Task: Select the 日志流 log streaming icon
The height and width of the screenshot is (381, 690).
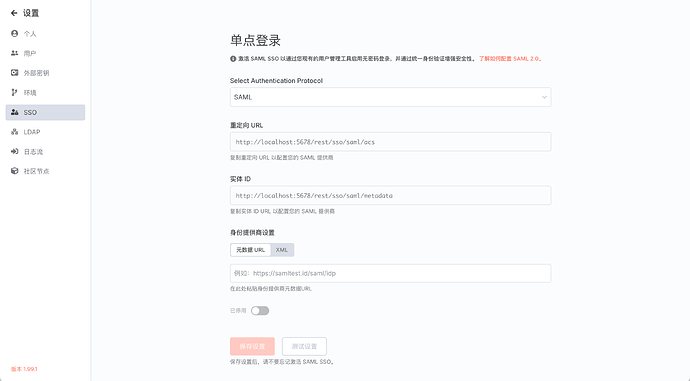Action: pos(15,151)
